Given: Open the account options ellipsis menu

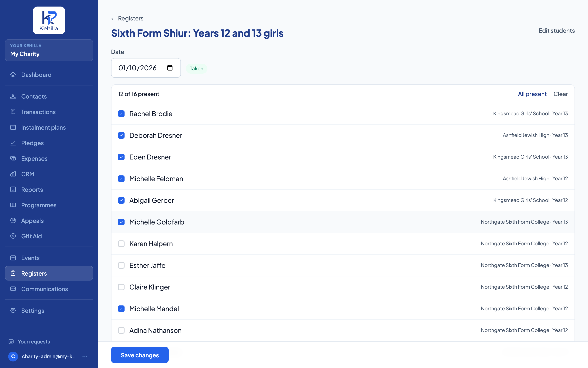Looking at the screenshot, I should (85, 356).
